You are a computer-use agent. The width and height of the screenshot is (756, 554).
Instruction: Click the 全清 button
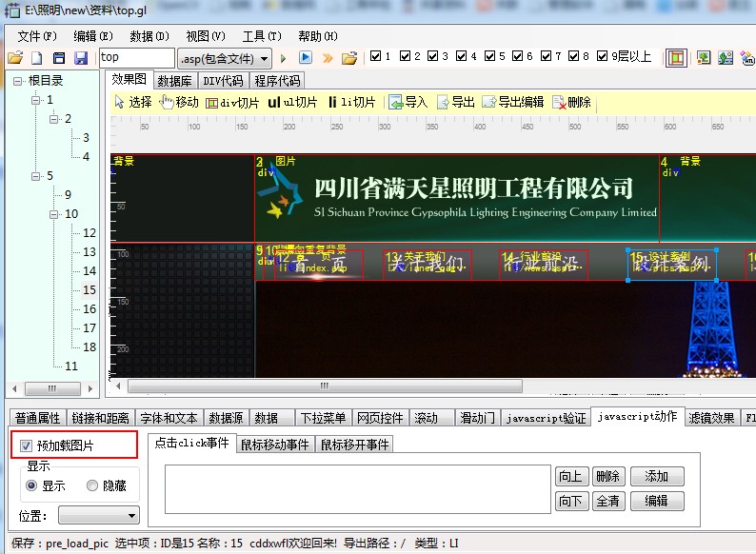tap(608, 502)
